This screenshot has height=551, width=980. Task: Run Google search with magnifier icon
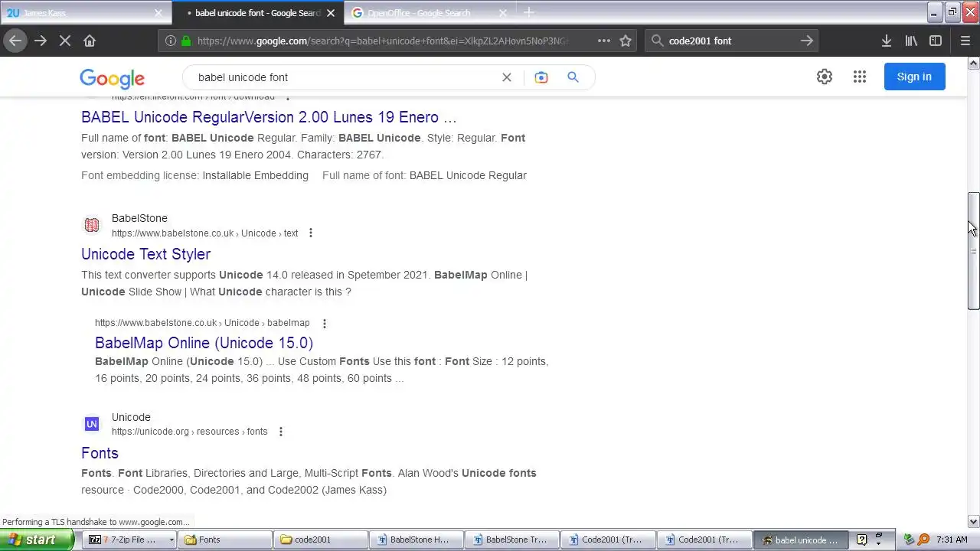pyautogui.click(x=573, y=77)
